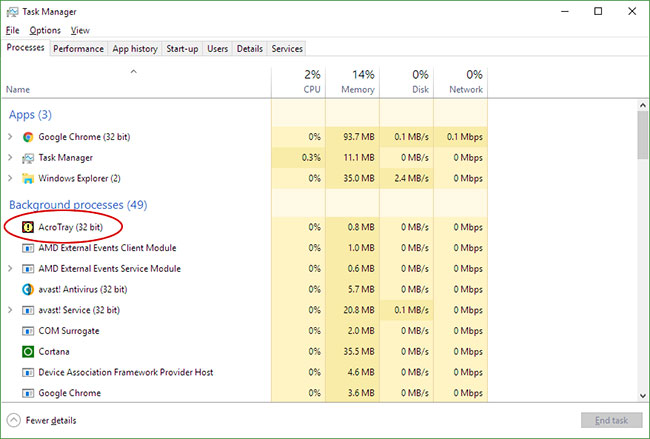Open the Options menu
This screenshot has width=650, height=439.
(45, 30)
